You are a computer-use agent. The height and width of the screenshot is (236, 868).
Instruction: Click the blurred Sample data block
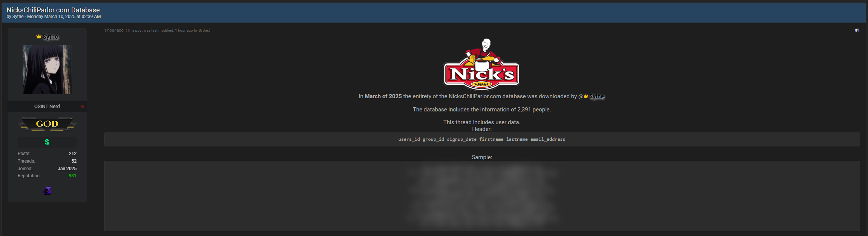tap(482, 196)
